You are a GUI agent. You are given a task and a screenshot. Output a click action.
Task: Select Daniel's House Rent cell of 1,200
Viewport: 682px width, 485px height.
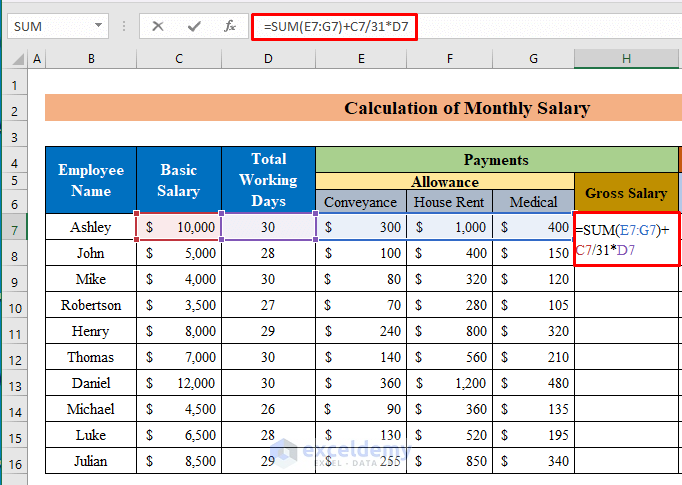(x=449, y=383)
